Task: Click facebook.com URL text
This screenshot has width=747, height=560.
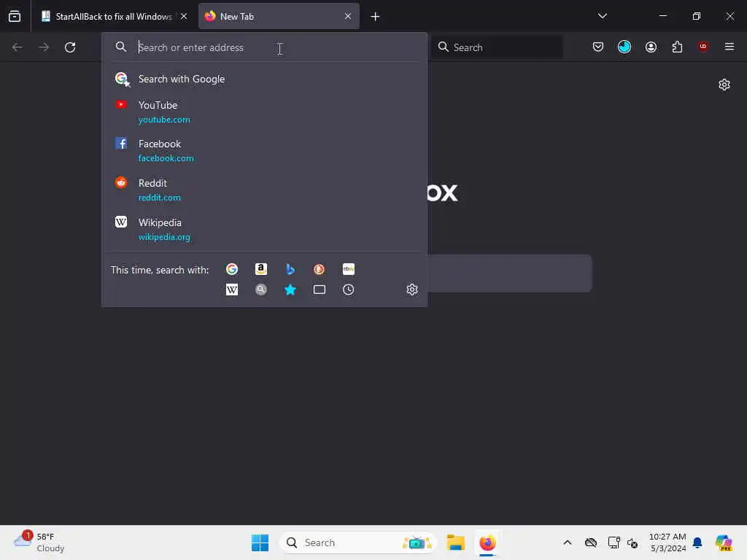Action: [x=166, y=158]
